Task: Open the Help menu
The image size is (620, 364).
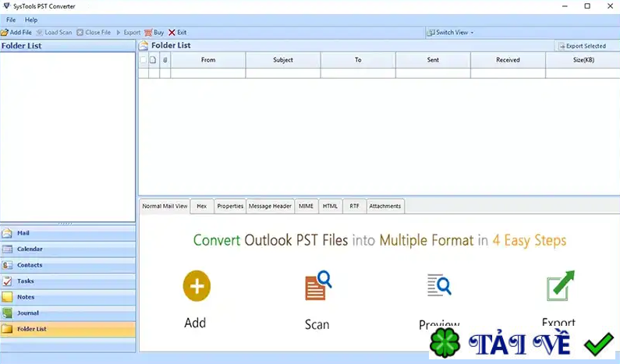Action: pyautogui.click(x=31, y=19)
